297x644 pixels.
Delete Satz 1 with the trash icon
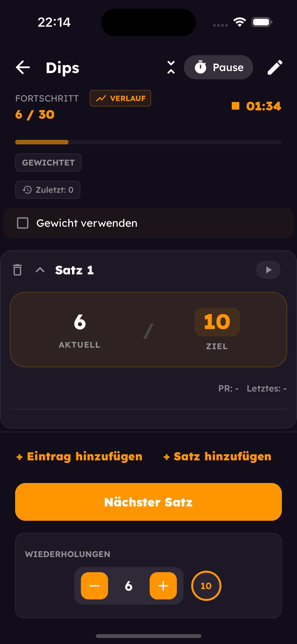[17, 270]
